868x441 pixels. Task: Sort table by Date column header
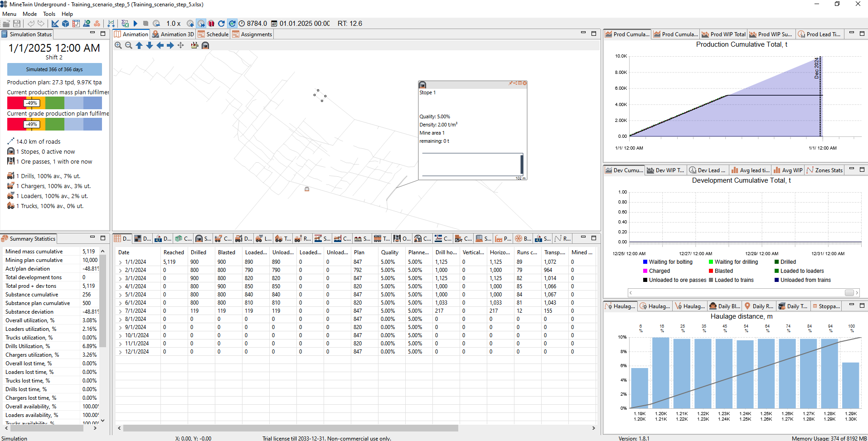tap(124, 252)
